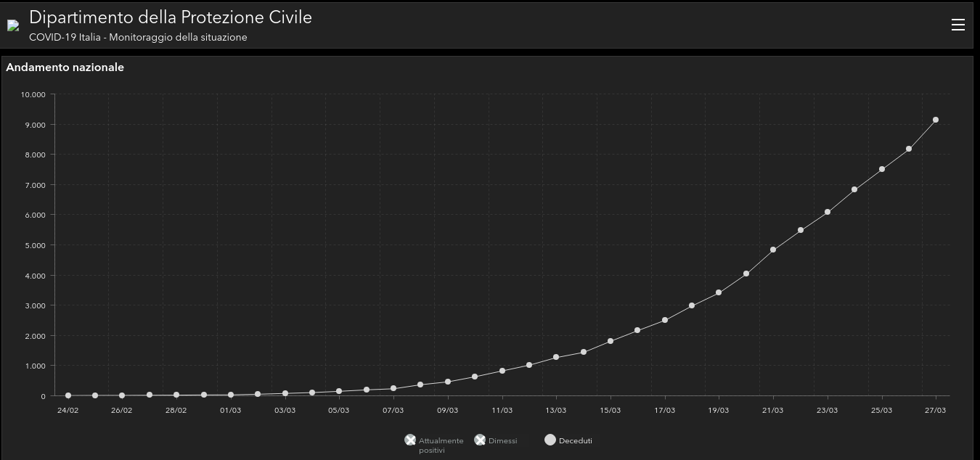The width and height of the screenshot is (980, 460).
Task: Select the 09/03 point on the curve
Action: [448, 382]
